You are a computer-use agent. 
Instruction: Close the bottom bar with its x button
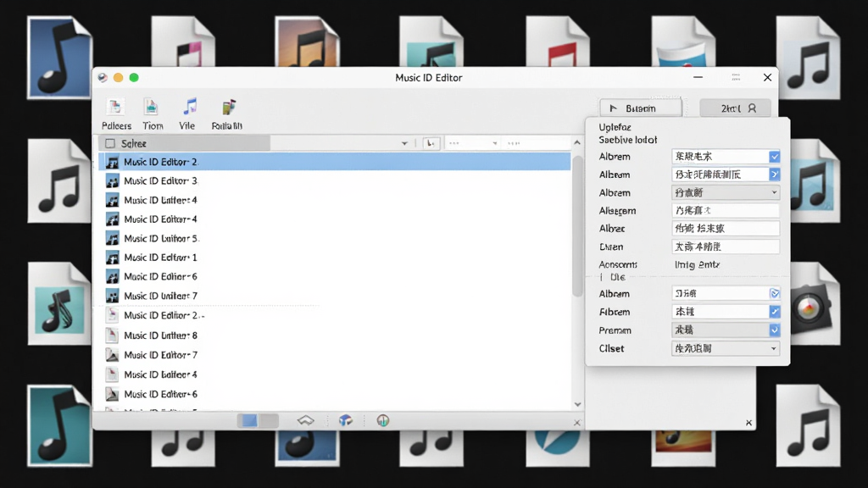click(576, 423)
